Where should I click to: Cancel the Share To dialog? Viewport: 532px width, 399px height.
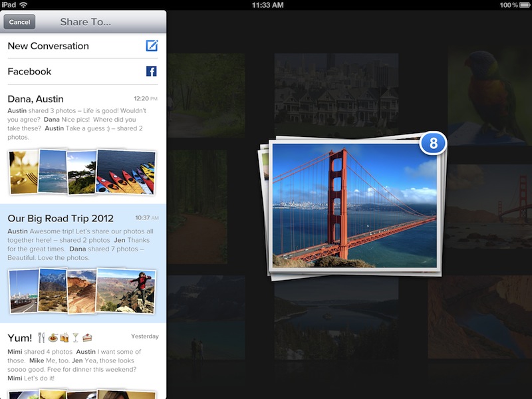(20, 22)
